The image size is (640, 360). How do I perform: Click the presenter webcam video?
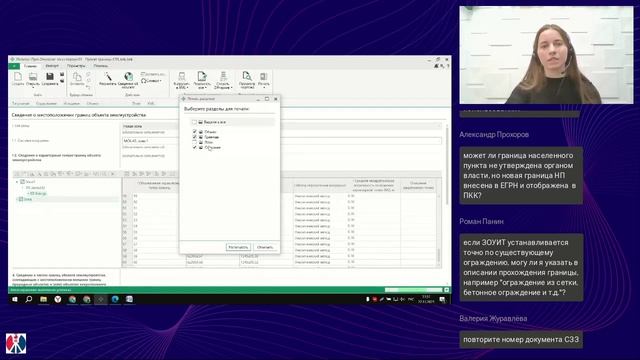tap(547, 55)
